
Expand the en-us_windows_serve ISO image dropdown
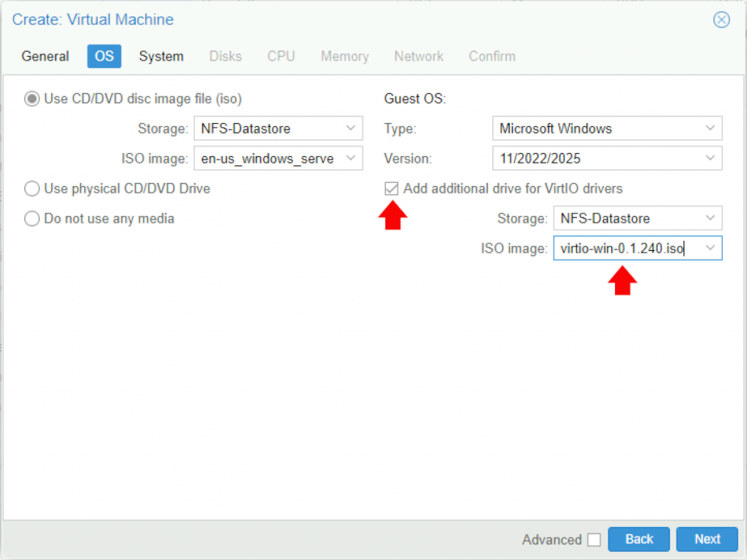(x=351, y=158)
